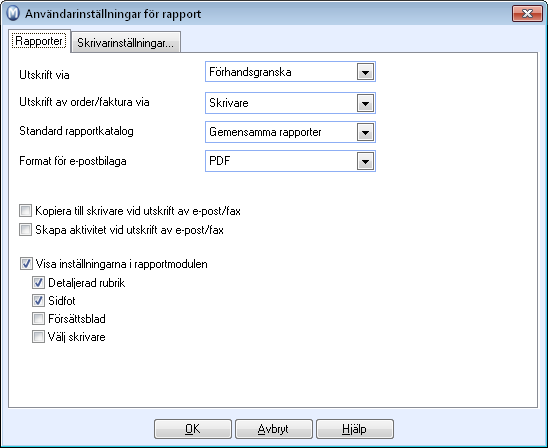Disable the Sidfot checkbox

pos(38,301)
